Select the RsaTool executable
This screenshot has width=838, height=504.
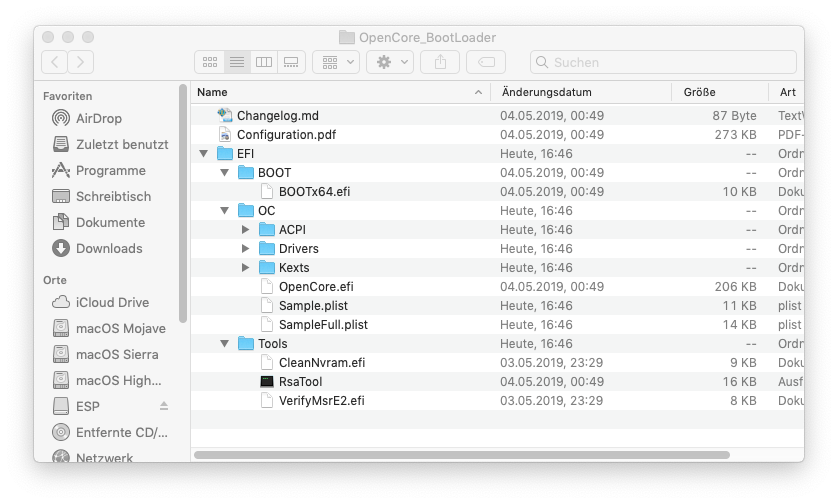498,382
